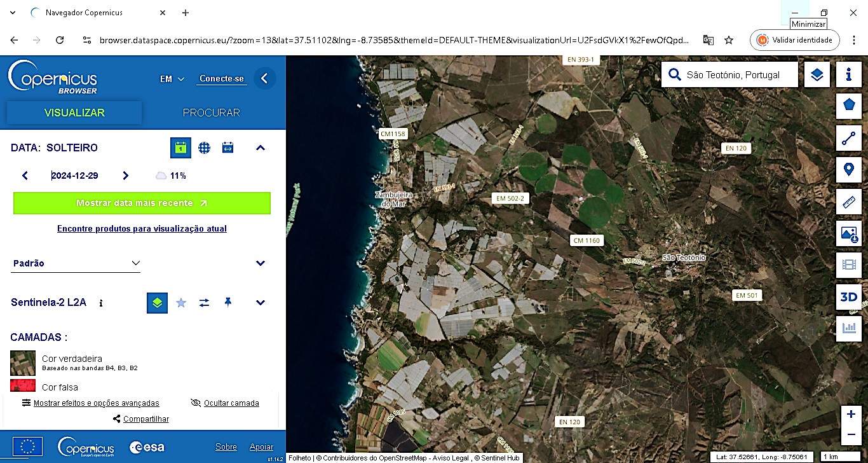
Task: Open the information panel button
Action: (x=848, y=75)
